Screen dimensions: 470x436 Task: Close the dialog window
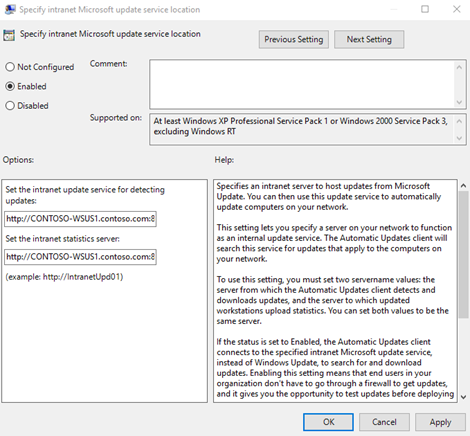(457, 9)
